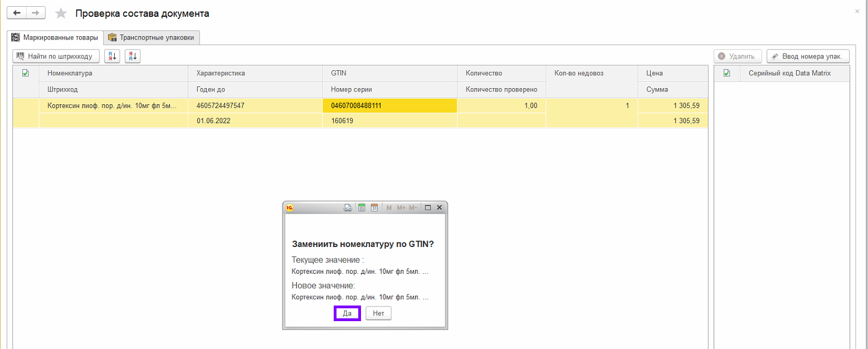This screenshot has height=349, width=868.
Task: Toggle the checkmark column header in goods table
Action: [26, 73]
